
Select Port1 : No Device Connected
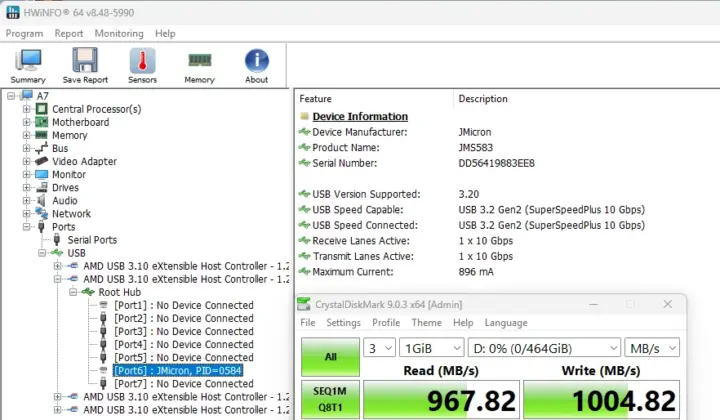(184, 305)
